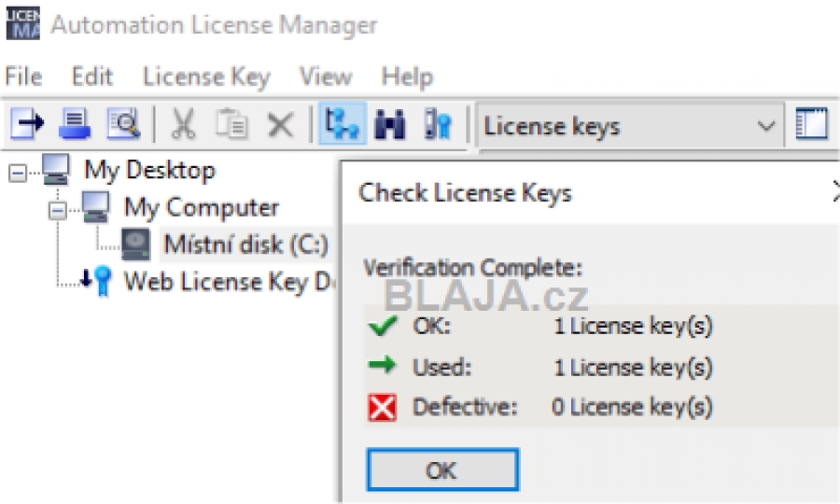Collapse the My Desktop tree node
The image size is (840, 504).
click(x=17, y=173)
